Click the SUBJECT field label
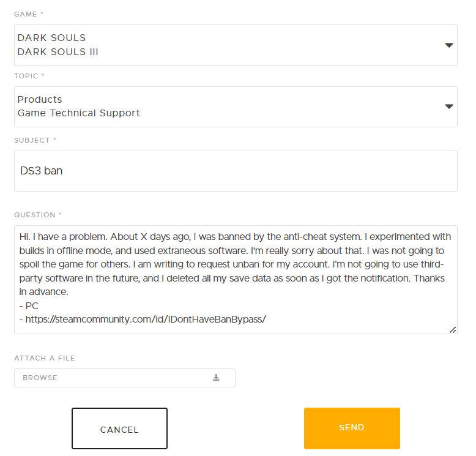The height and width of the screenshot is (456, 476). click(32, 140)
